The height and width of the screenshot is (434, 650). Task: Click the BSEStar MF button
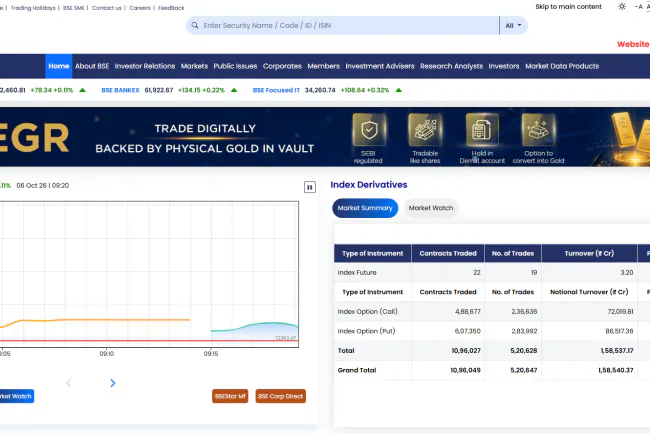pyautogui.click(x=230, y=396)
